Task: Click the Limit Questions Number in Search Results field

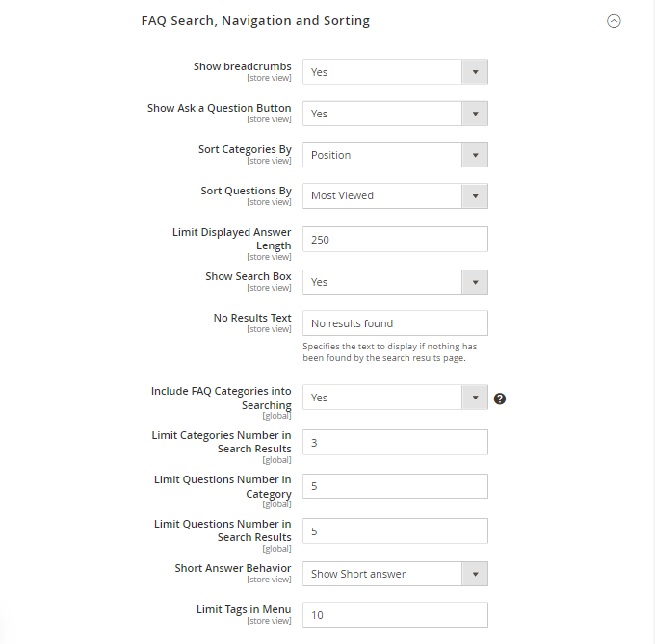Action: coord(395,531)
